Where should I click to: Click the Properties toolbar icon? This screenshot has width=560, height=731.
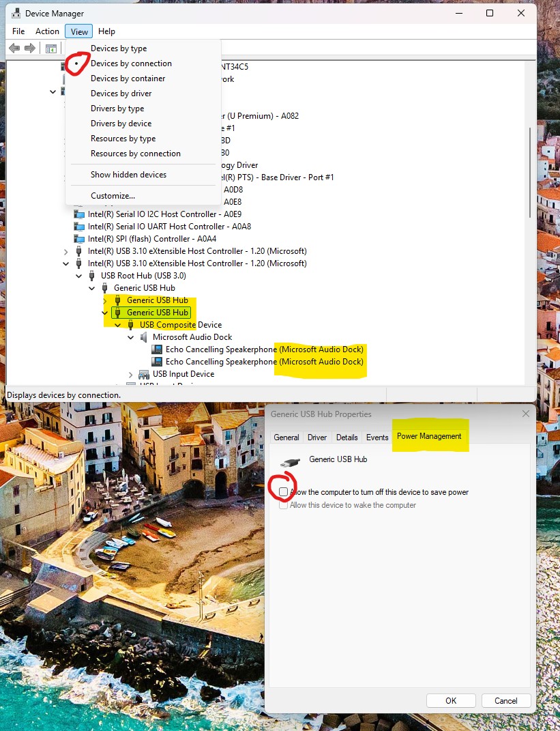coord(51,48)
